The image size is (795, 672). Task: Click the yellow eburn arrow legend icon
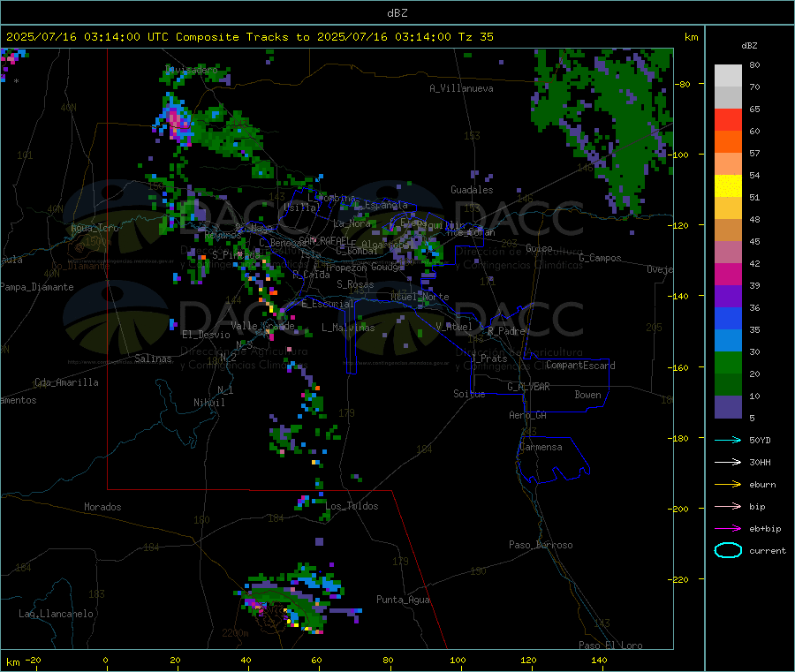pos(728,485)
